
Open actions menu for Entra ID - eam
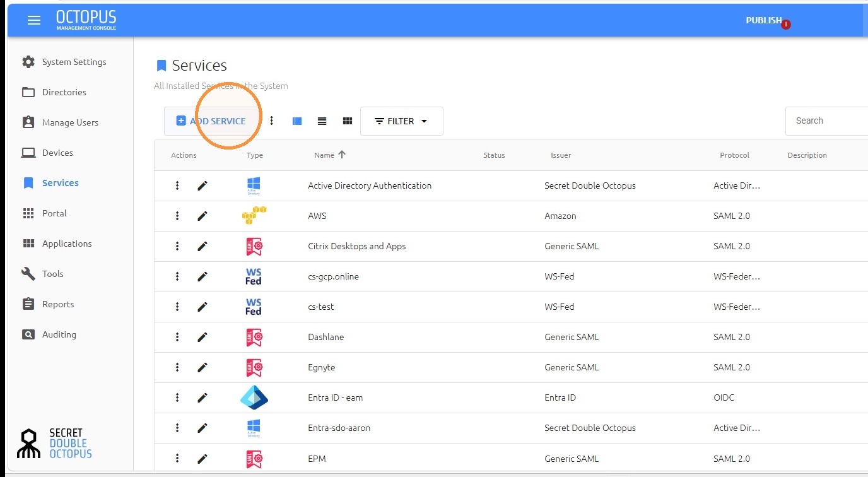point(177,397)
